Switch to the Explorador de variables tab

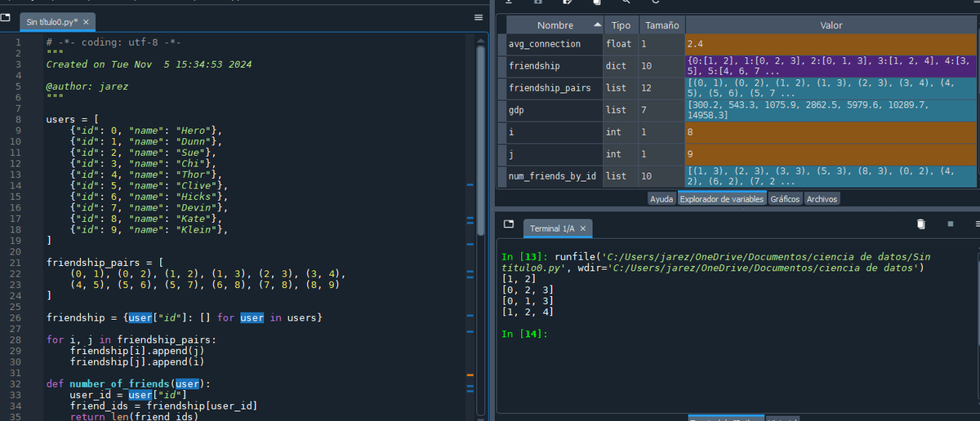click(722, 199)
